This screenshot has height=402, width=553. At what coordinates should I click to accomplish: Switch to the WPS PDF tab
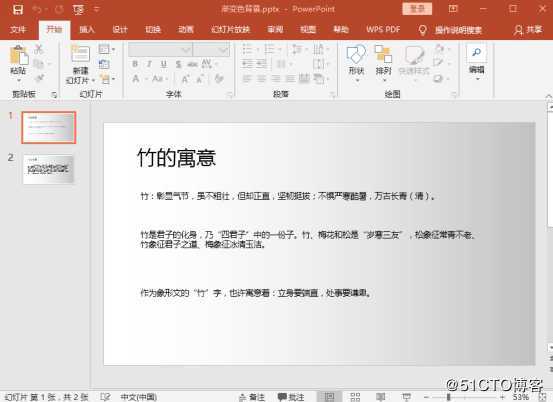[383, 29]
